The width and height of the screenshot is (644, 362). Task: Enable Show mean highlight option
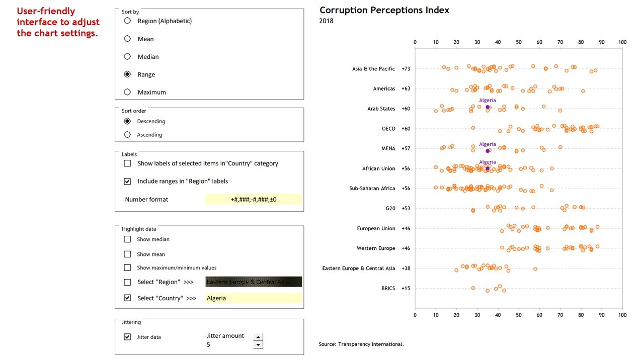pyautogui.click(x=127, y=254)
